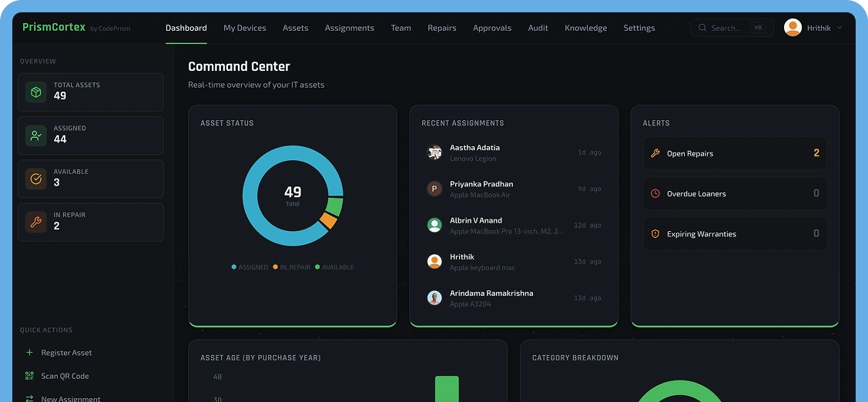Click the Apple keyboard mac text

click(x=482, y=267)
